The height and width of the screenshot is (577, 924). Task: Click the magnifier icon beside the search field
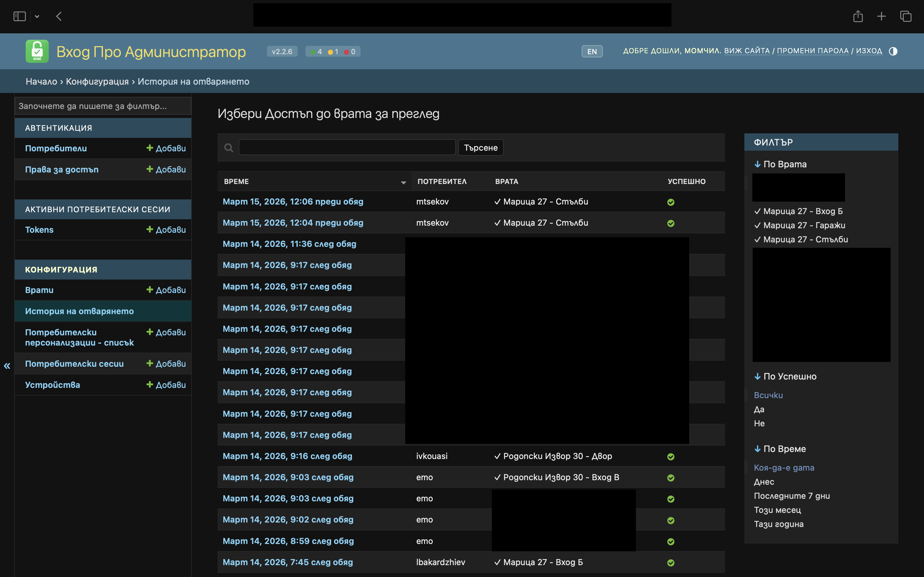pos(229,147)
